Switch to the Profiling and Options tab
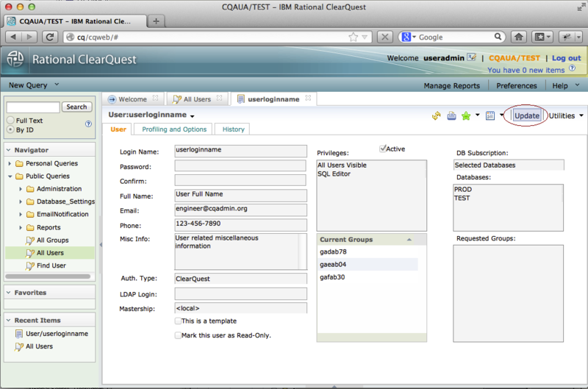Image resolution: width=588 pixels, height=389 pixels. coord(174,129)
